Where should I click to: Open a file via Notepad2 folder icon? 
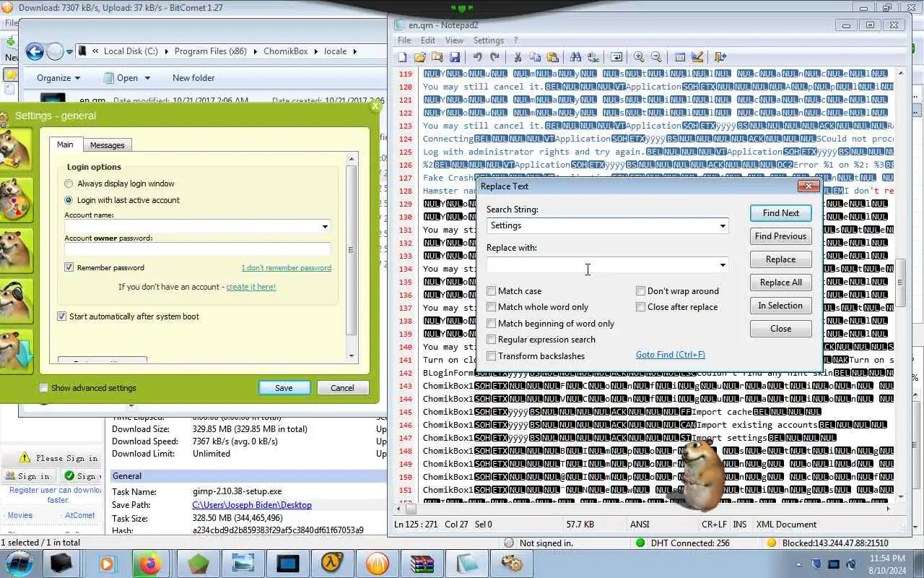420,57
